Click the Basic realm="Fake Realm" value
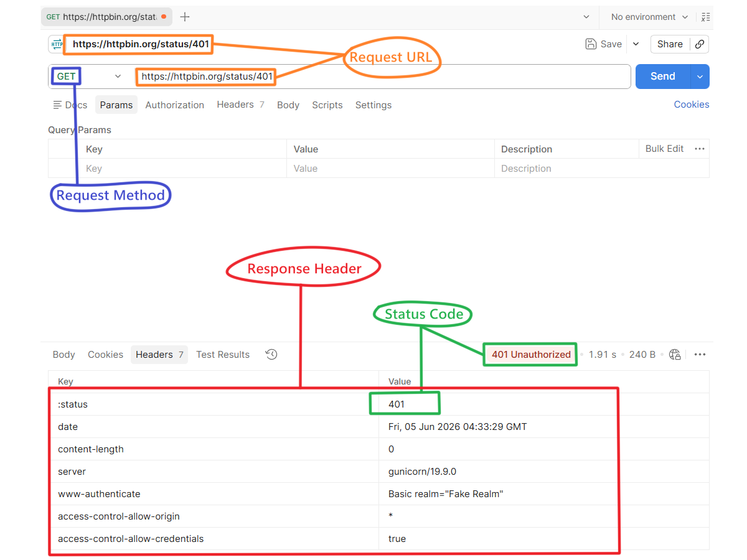 click(446, 494)
